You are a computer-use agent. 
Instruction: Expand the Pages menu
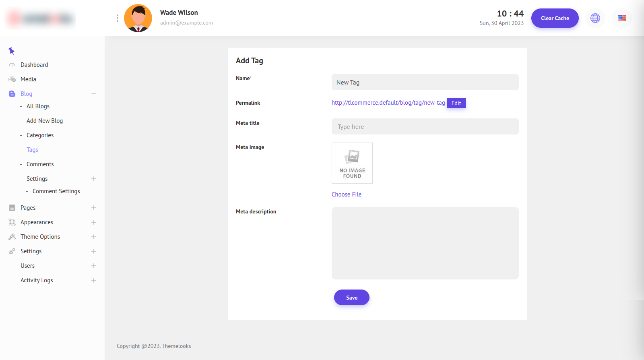(x=94, y=208)
